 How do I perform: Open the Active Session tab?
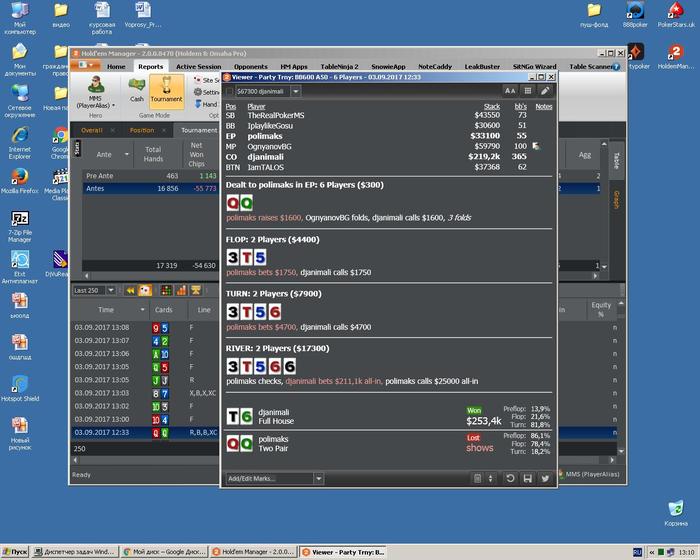[x=198, y=67]
